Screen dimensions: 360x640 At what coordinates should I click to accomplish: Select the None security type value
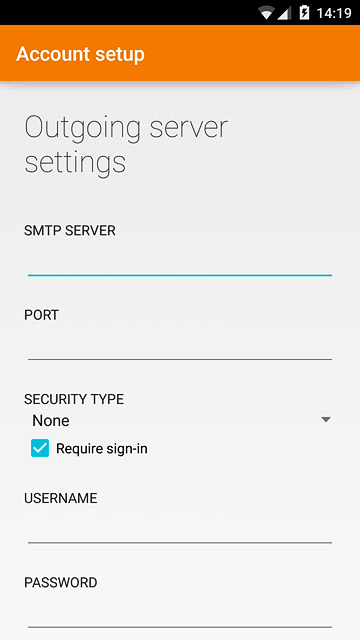pos(51,420)
